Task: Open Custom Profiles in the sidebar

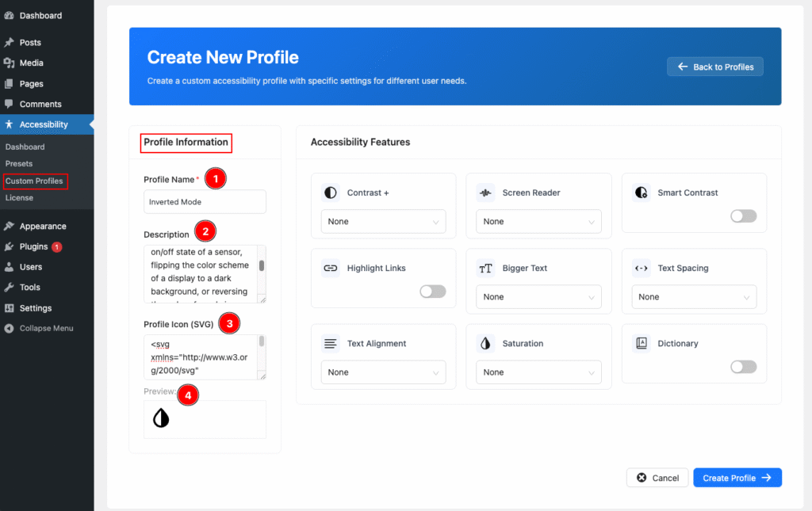Action: [x=34, y=181]
